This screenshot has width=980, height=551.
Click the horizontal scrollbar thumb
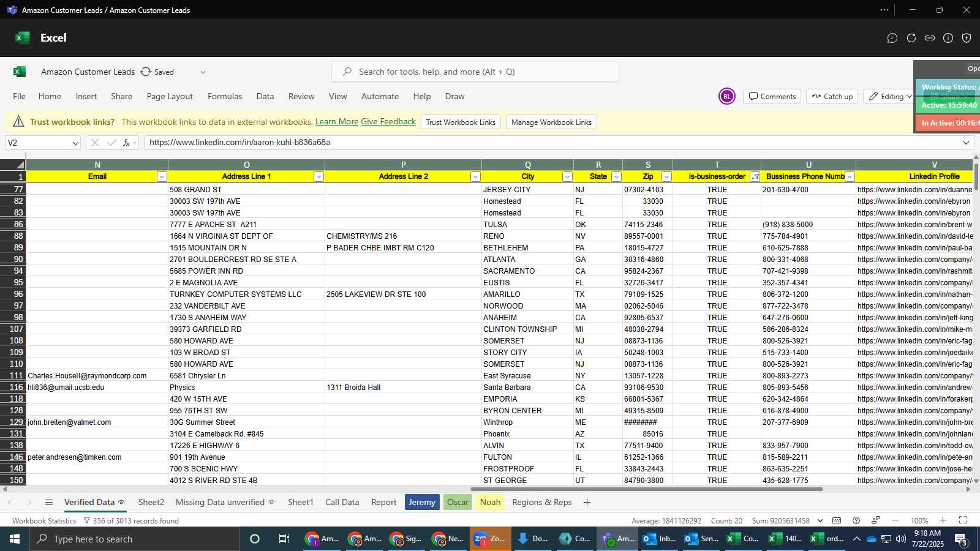coord(646,489)
